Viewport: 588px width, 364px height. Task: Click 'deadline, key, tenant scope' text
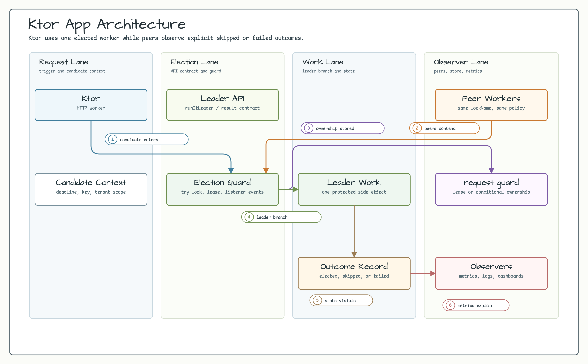click(91, 192)
